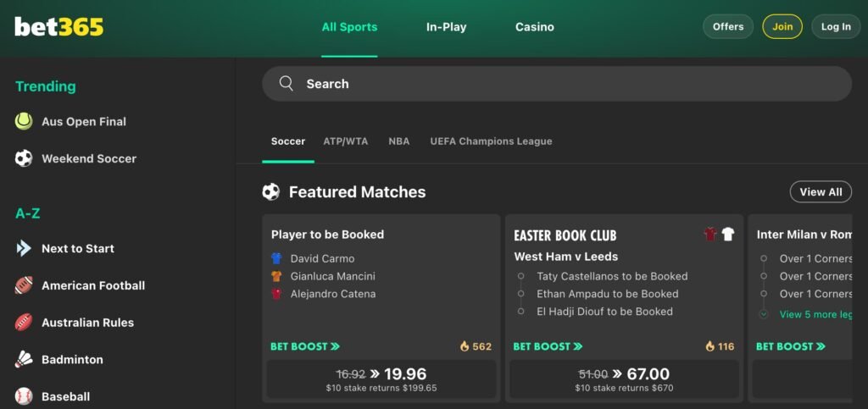Viewport: 868px width, 409px height.
Task: Open the Casino tab
Action: [535, 27]
